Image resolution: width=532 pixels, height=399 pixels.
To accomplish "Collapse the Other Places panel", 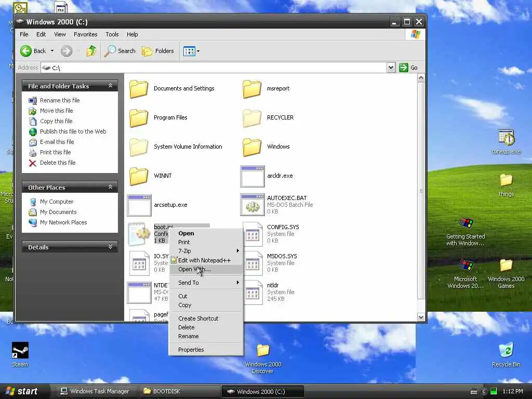I will (x=110, y=187).
